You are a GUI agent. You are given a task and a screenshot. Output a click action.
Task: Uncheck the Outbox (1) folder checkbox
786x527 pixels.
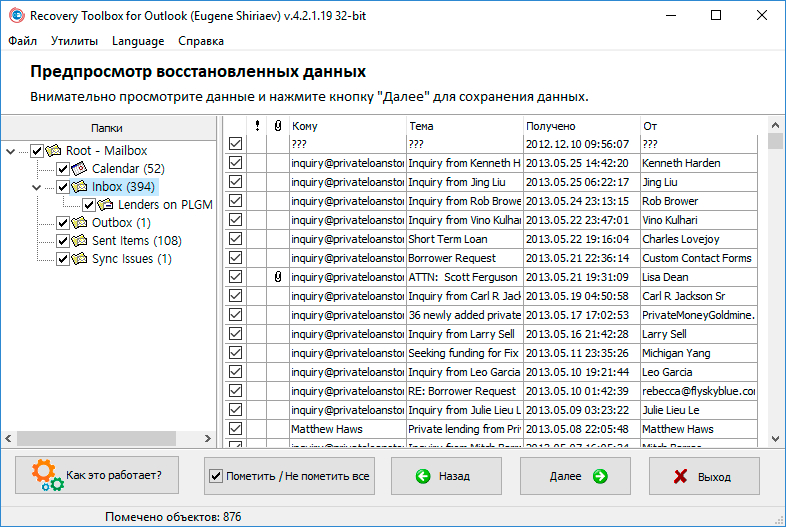(63, 223)
